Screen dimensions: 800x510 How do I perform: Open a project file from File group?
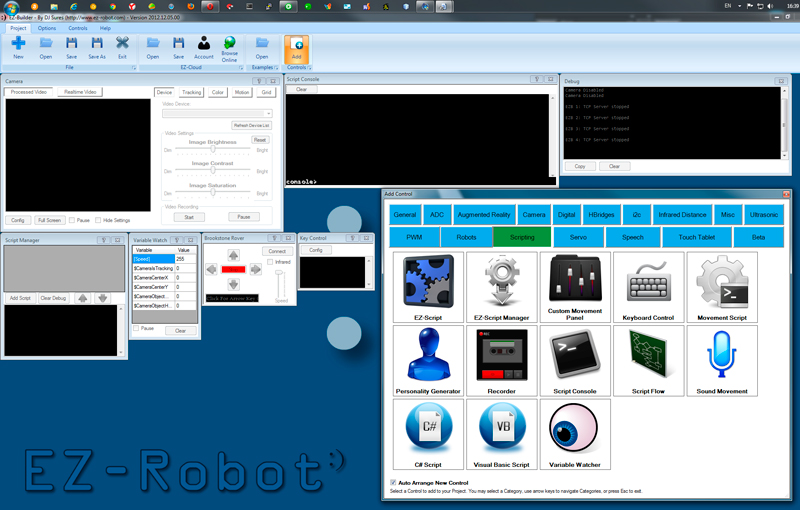[46, 48]
